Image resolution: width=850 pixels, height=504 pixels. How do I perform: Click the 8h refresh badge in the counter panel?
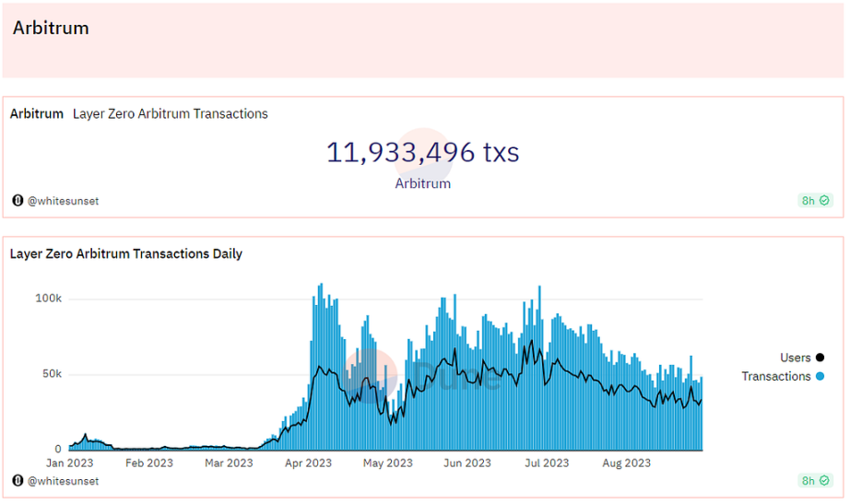[x=815, y=201]
